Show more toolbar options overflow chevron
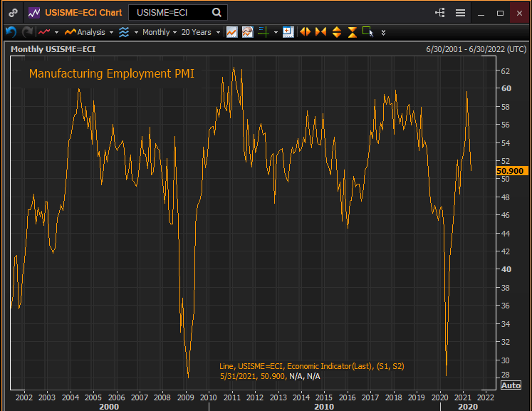The image size is (532, 411). 384,32
